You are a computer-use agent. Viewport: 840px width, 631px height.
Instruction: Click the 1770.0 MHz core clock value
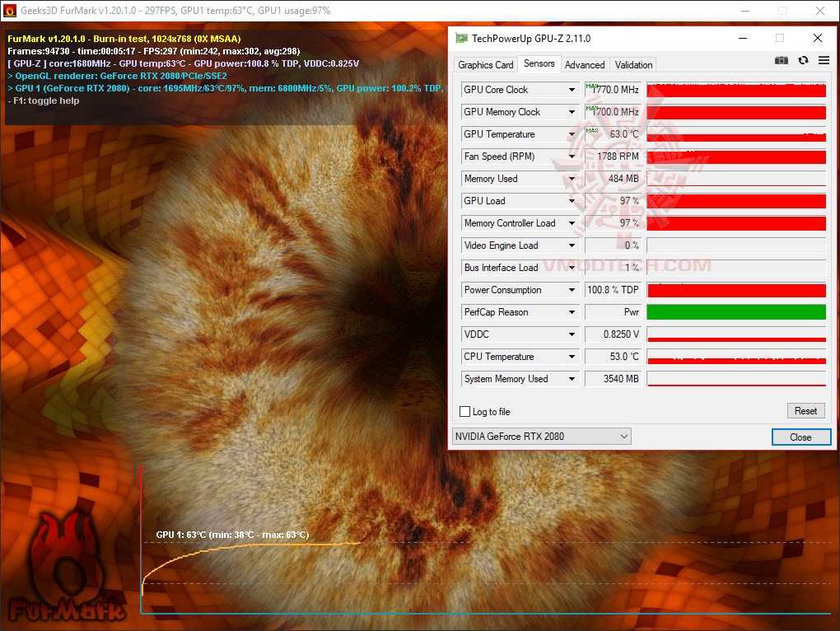pyautogui.click(x=613, y=90)
